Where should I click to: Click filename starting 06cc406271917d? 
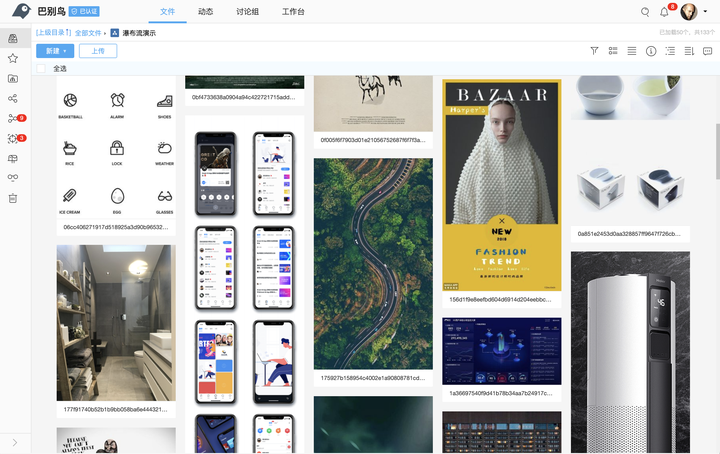pyautogui.click(x=116, y=227)
